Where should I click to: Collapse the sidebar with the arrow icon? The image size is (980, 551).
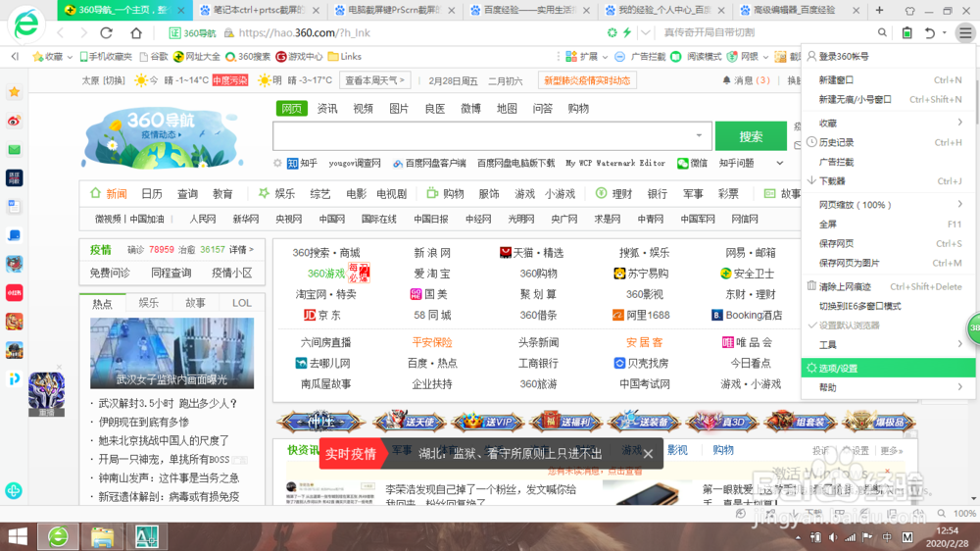pos(15,56)
